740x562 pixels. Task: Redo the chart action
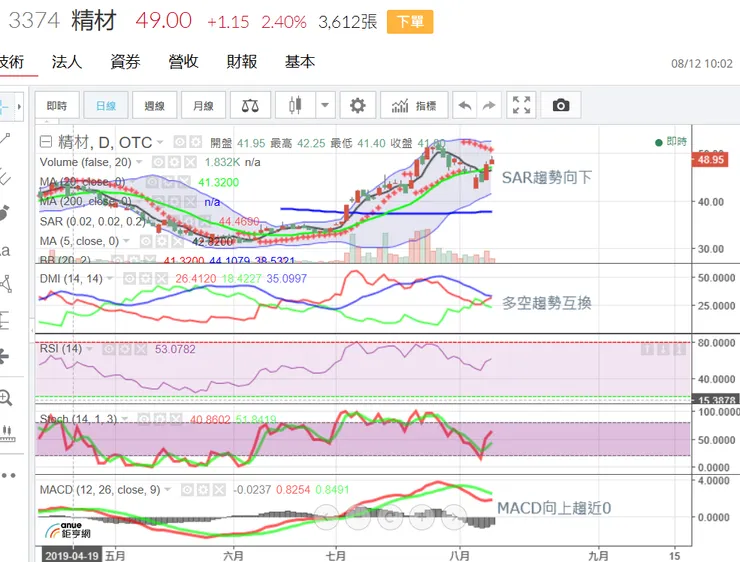click(x=489, y=105)
